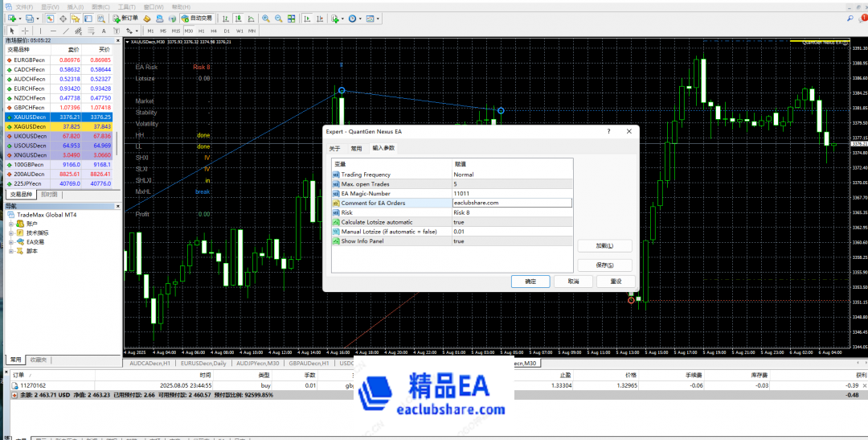Select the equidistant channel tool
Image resolution: width=868 pixels, height=440 pixels.
pyautogui.click(x=78, y=31)
